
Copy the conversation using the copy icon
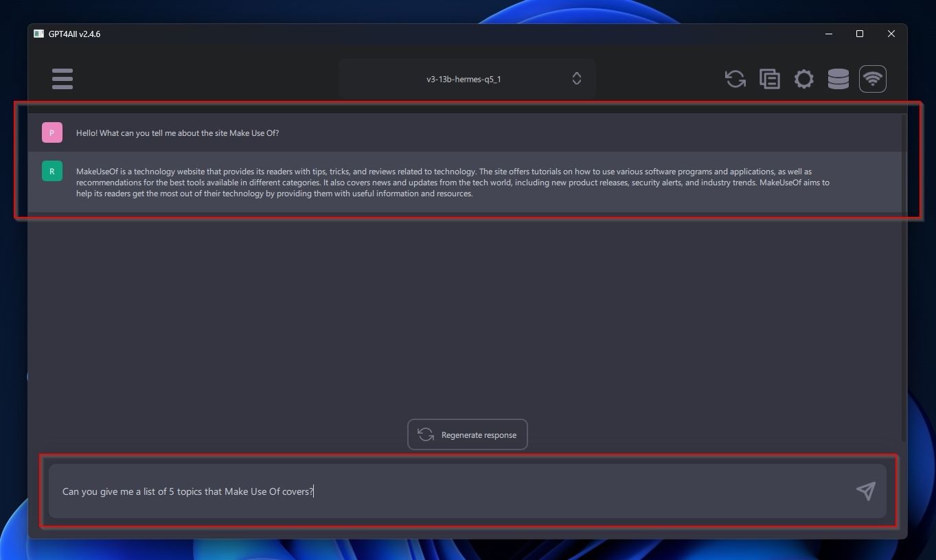point(769,78)
